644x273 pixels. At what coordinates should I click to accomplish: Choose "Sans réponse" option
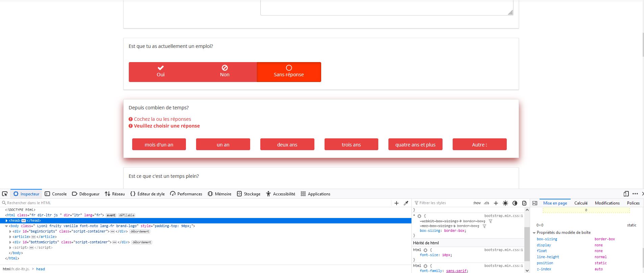point(289,72)
